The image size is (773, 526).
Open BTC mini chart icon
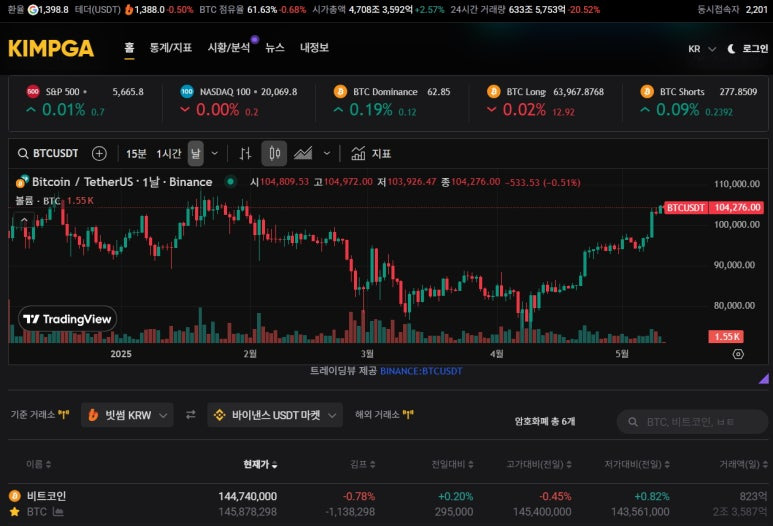[x=58, y=512]
